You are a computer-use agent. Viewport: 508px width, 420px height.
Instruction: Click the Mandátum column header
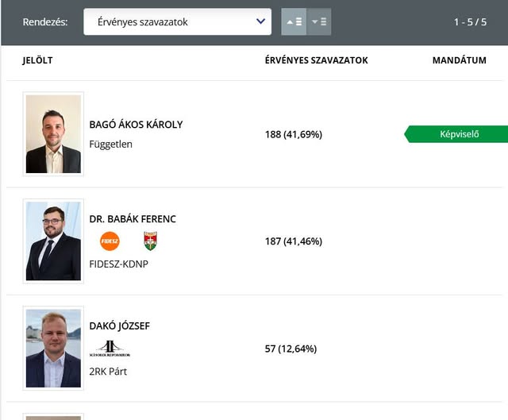(459, 60)
